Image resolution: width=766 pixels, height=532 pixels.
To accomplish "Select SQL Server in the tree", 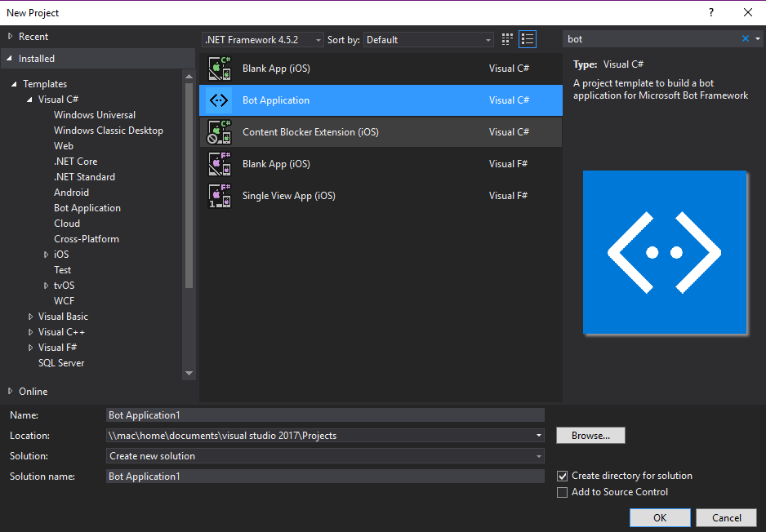I will click(61, 362).
